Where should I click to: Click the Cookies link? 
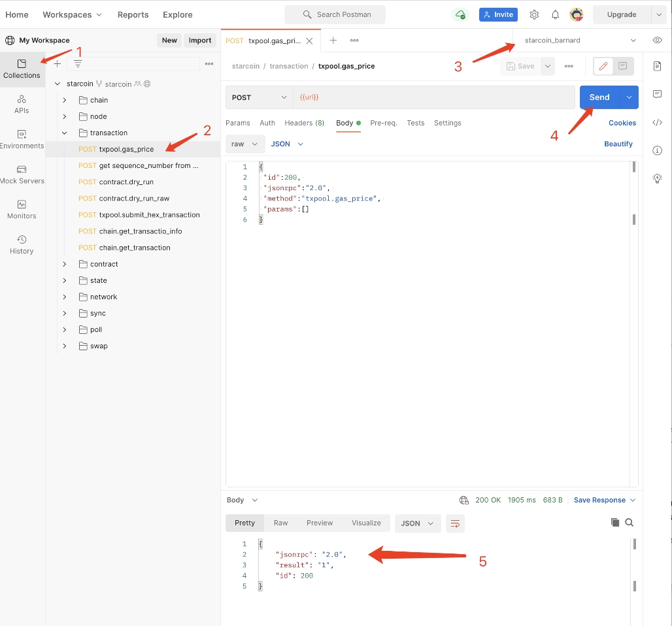click(x=622, y=123)
